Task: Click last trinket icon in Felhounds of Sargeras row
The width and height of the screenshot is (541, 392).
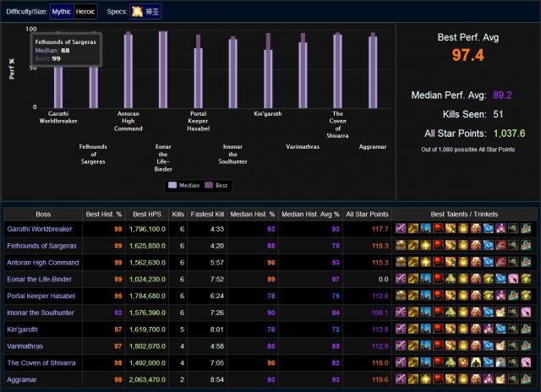Action: [x=527, y=246]
